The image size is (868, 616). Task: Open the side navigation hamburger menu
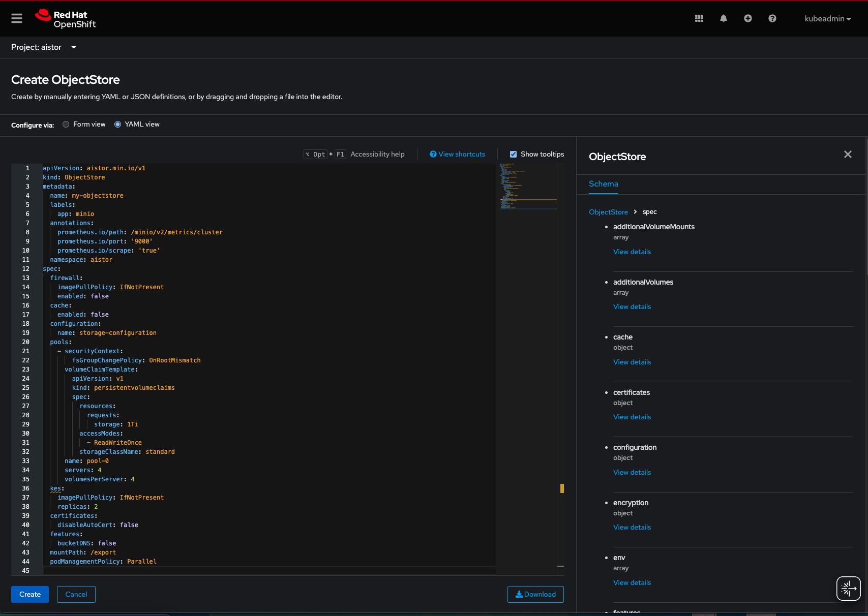tap(16, 18)
